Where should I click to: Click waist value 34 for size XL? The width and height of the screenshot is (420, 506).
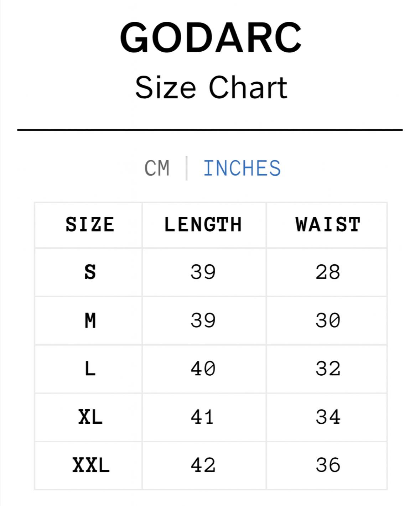328,417
